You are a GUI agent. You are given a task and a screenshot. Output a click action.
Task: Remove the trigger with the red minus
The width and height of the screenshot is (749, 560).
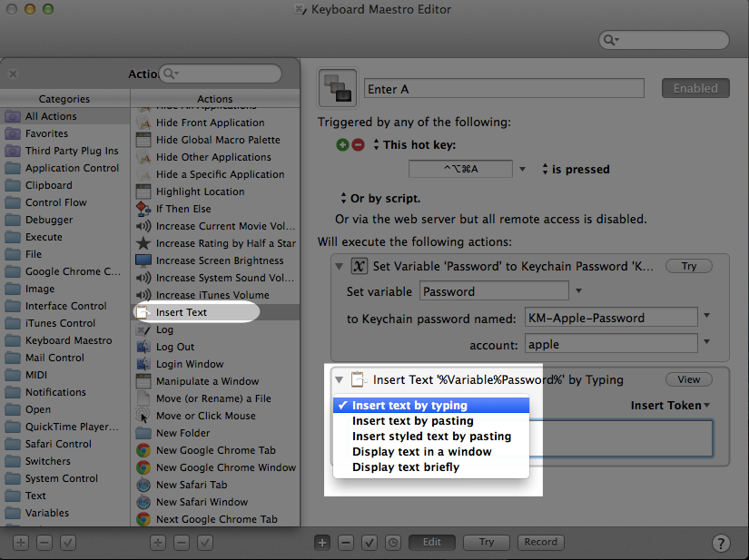[x=358, y=144]
